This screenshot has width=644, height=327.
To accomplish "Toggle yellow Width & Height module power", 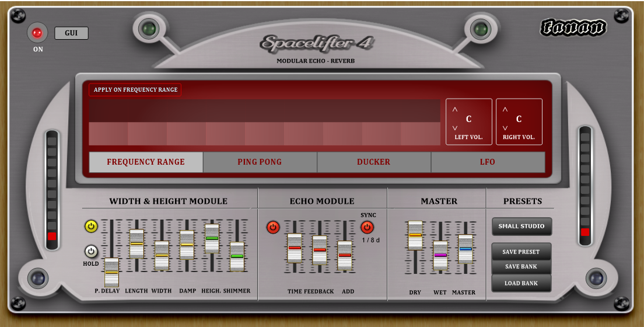I will [x=91, y=226].
